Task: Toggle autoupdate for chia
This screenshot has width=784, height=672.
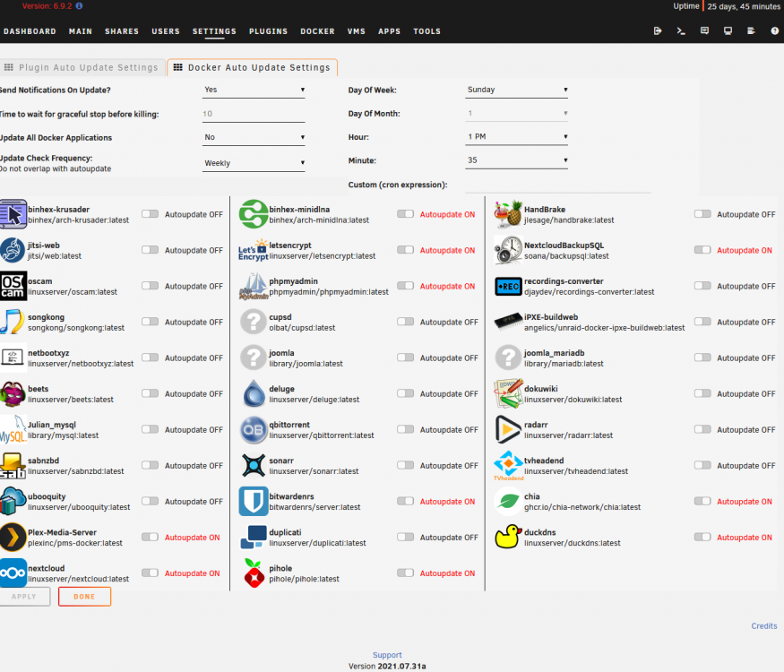Action: 702,501
